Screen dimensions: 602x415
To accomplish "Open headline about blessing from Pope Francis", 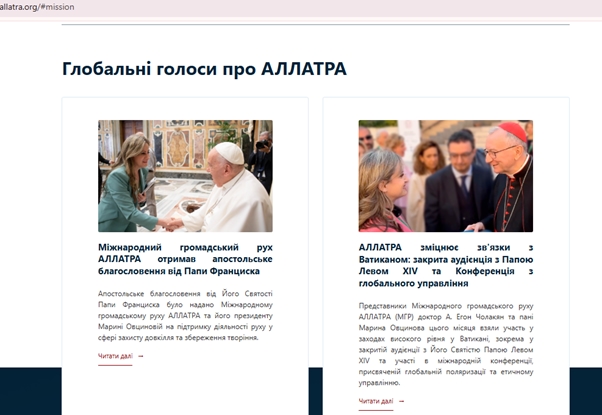I will (185, 259).
